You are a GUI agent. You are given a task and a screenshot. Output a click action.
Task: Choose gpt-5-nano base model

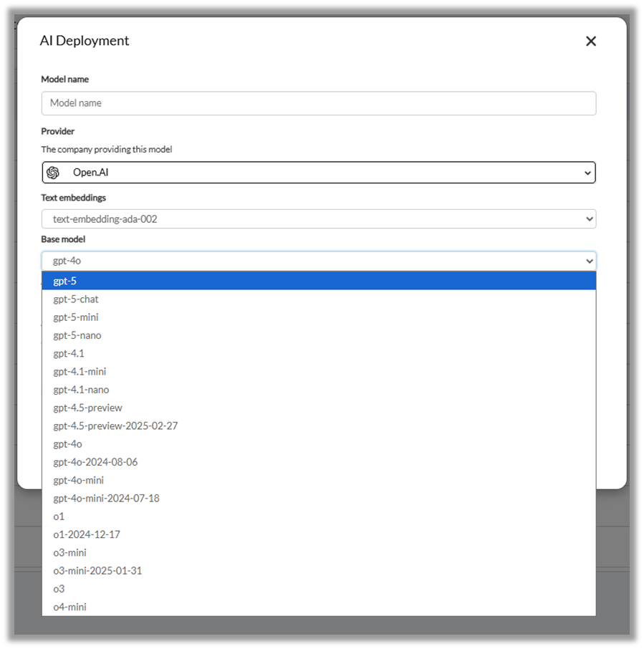pos(319,335)
